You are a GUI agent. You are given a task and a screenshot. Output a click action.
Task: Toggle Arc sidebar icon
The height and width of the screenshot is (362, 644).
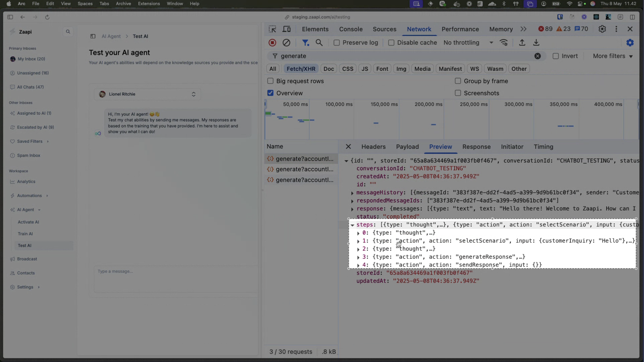point(10,17)
